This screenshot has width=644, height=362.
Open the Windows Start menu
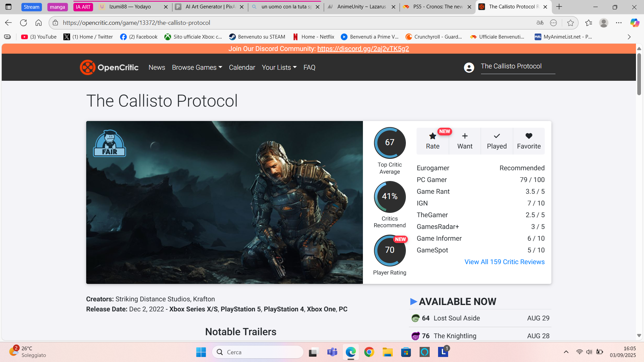[x=201, y=352]
